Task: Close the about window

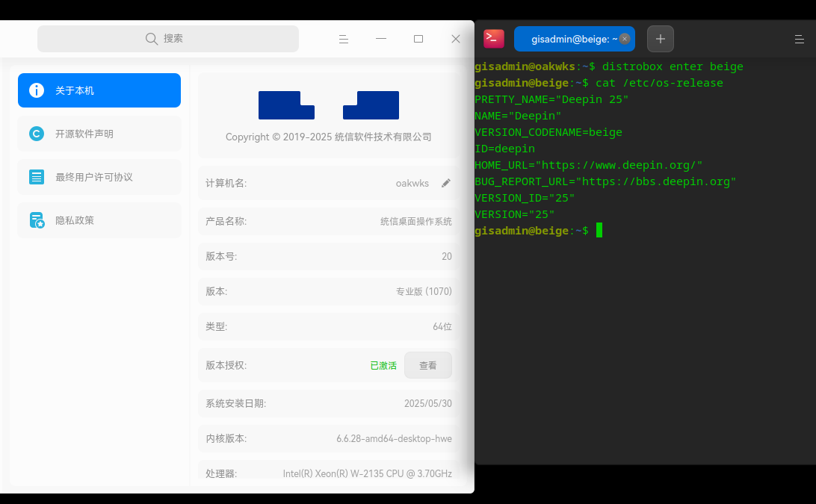Action: click(x=456, y=39)
